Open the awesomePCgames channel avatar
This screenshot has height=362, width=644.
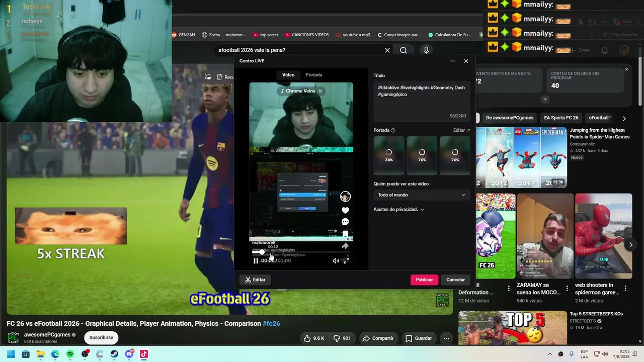[x=14, y=337]
